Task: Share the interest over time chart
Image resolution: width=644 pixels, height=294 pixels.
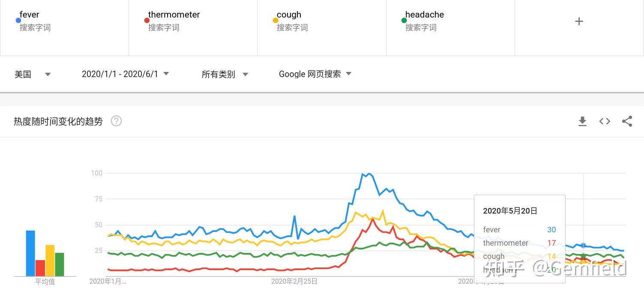Action: point(627,122)
